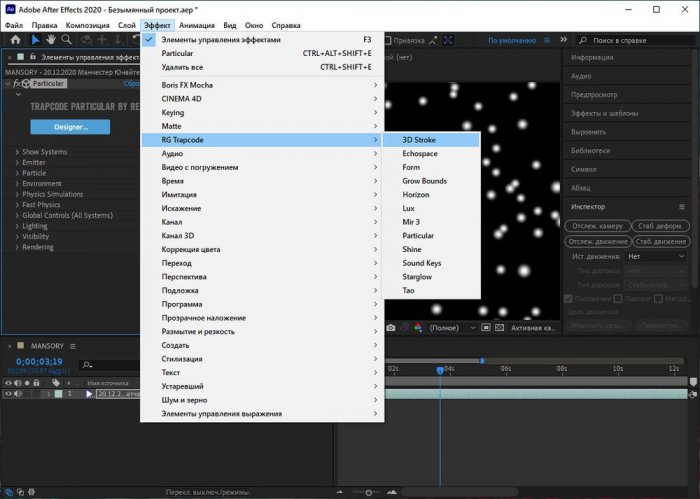Viewport: 700px width, 499px height.
Task: Click the audio speaker column header icon
Action: click(18, 383)
